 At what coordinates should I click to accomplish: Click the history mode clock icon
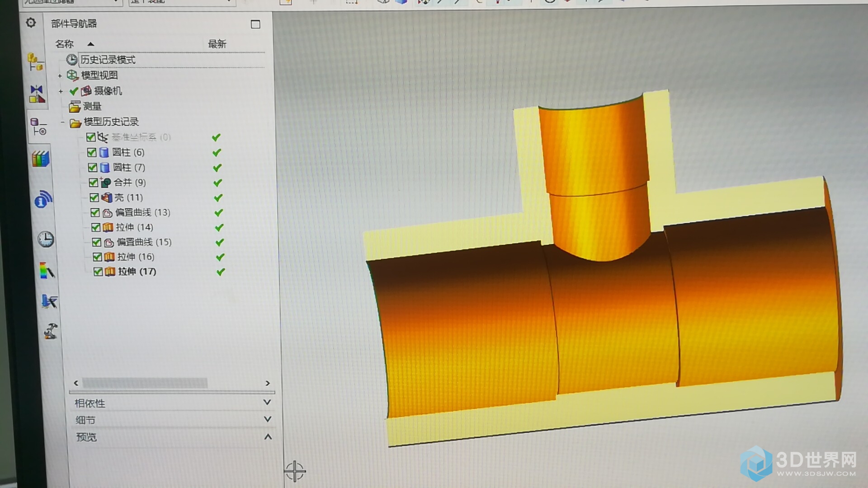click(72, 60)
